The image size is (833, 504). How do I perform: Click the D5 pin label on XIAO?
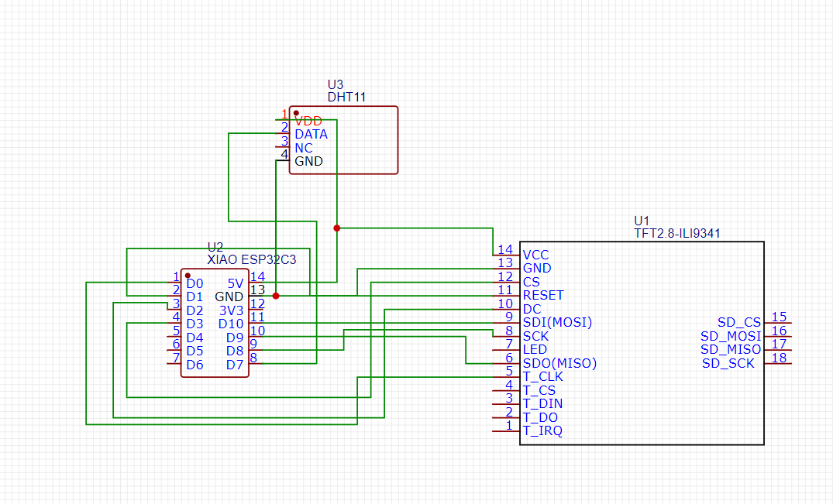point(195,351)
